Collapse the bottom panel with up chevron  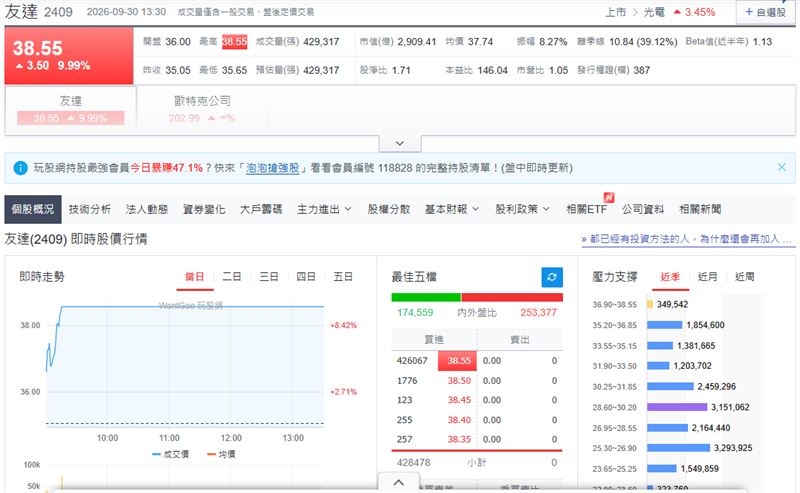(x=398, y=482)
